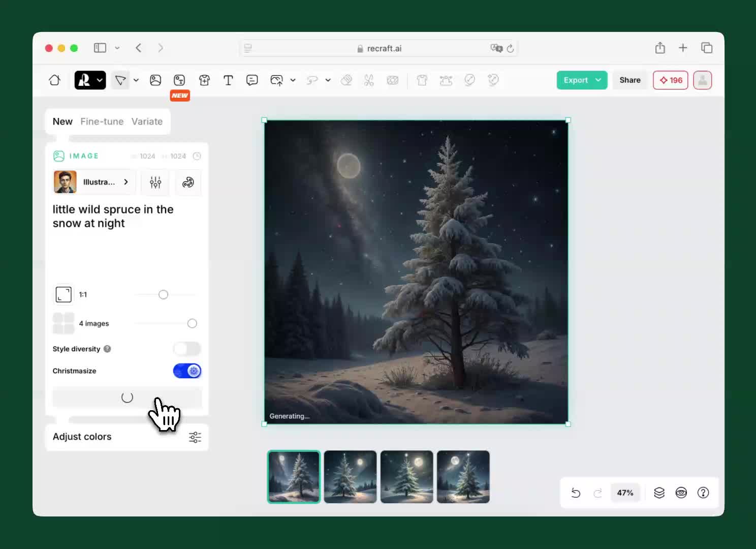Select the second generated spruce thumbnail
The height and width of the screenshot is (549, 756).
(351, 477)
